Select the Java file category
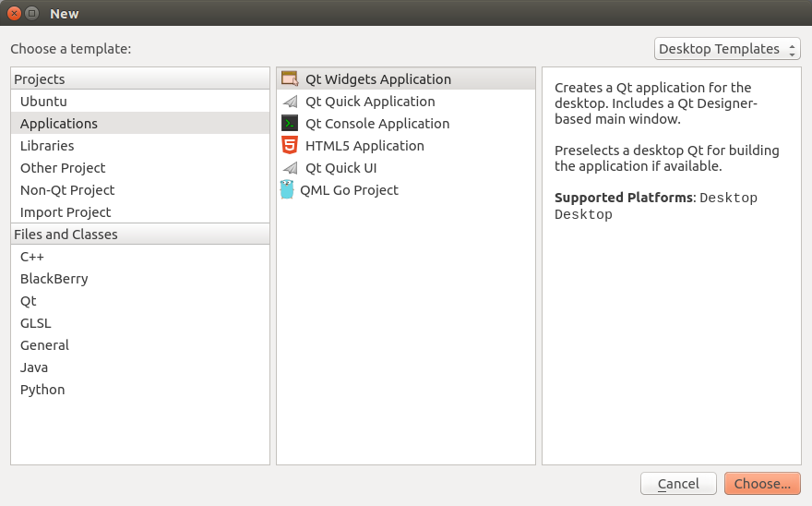This screenshot has height=506, width=812. click(34, 367)
